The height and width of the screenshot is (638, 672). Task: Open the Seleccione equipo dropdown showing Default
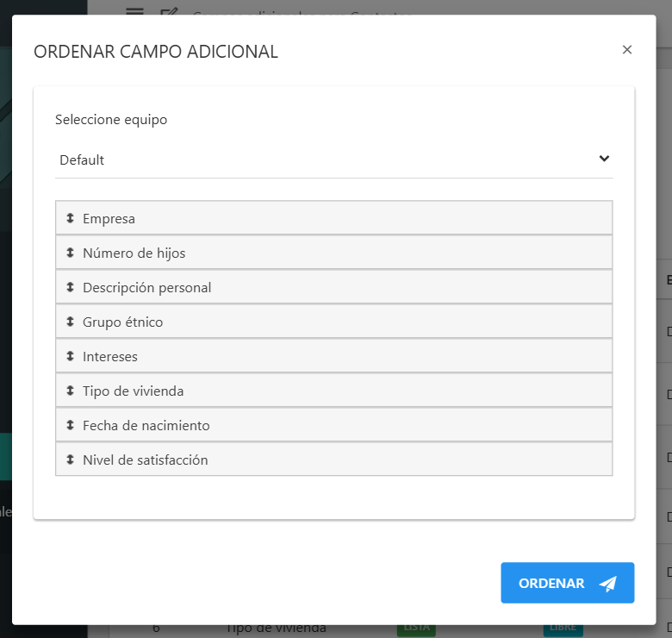[x=333, y=159]
